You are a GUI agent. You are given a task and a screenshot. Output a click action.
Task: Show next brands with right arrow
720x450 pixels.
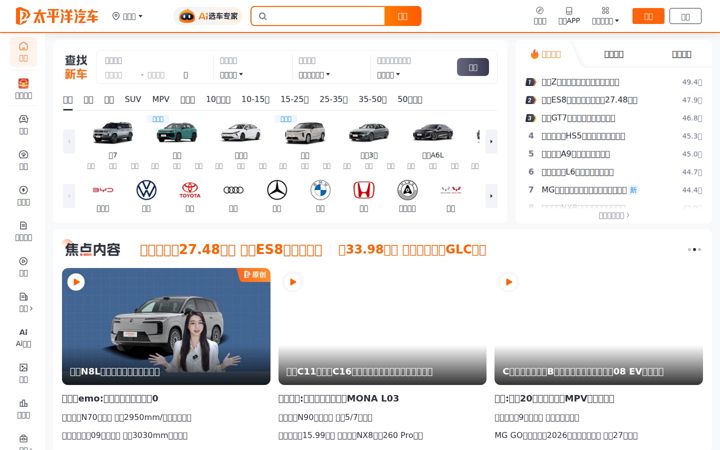[491, 196]
